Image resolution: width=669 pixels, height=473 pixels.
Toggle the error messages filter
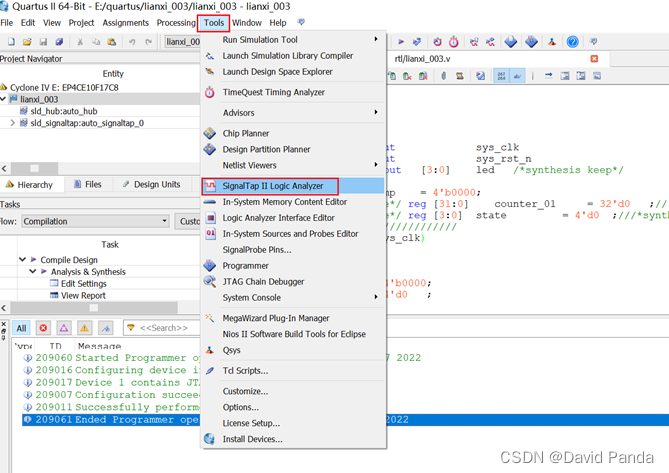click(43, 328)
